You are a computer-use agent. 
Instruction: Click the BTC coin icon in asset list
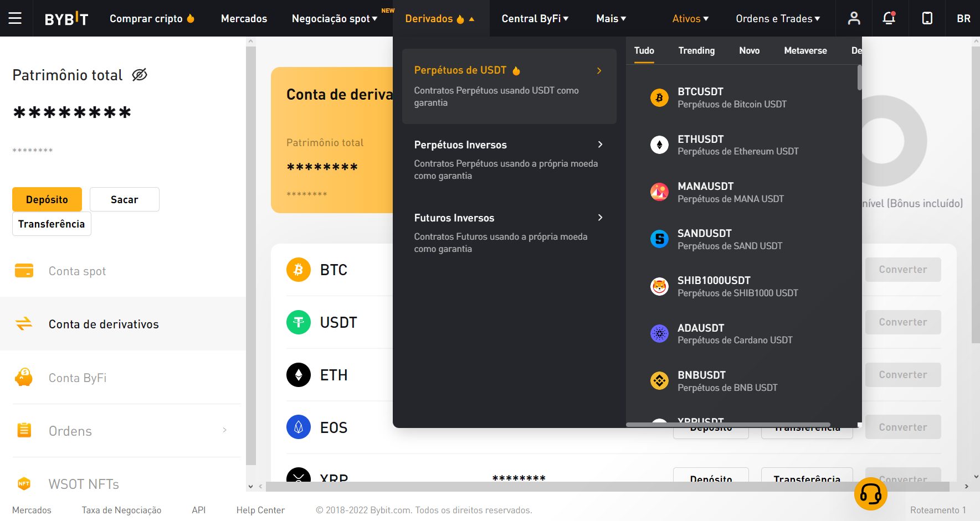click(x=299, y=270)
